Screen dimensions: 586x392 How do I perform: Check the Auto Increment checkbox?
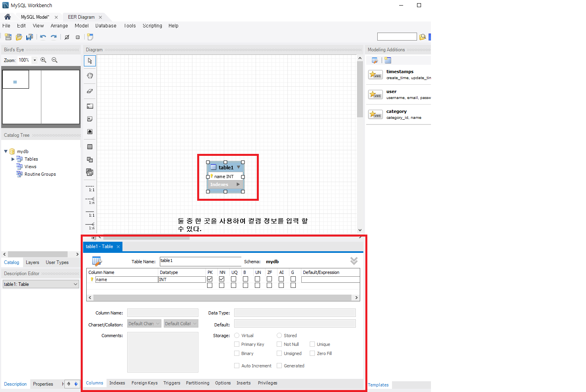tap(237, 366)
